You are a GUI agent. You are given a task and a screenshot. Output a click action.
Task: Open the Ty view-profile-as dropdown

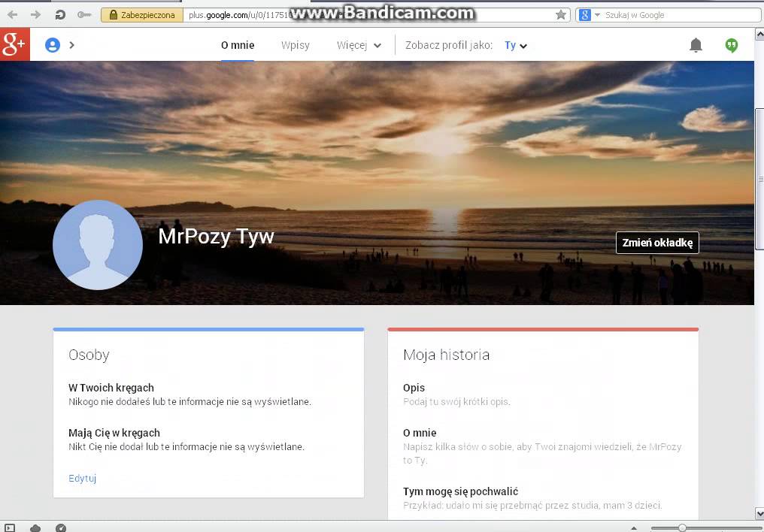pyautogui.click(x=516, y=45)
